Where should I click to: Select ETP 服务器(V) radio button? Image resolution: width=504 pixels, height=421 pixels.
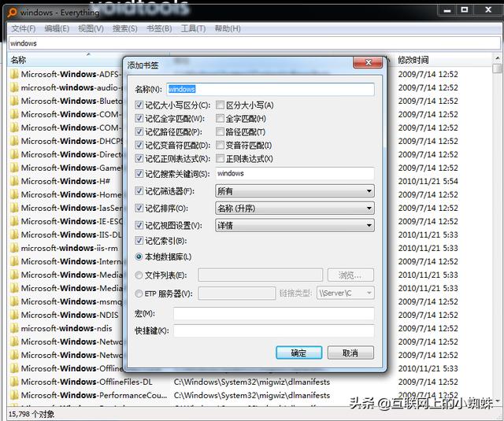139,294
